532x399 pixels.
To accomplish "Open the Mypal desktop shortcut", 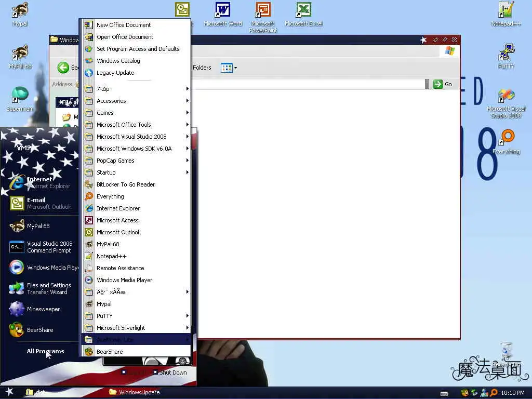I will (20, 15).
